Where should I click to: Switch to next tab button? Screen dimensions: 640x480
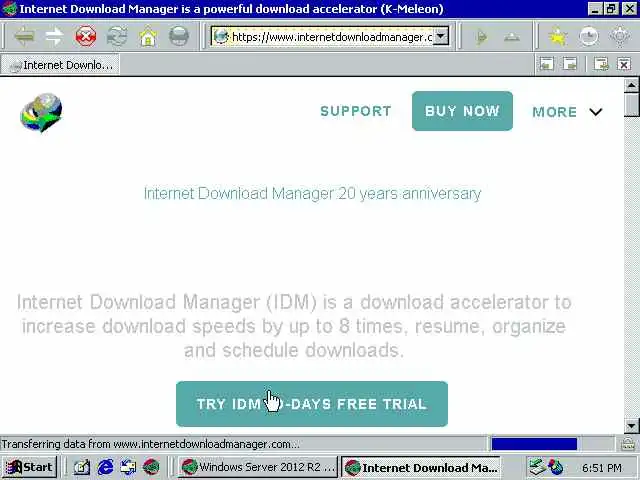pos(570,64)
